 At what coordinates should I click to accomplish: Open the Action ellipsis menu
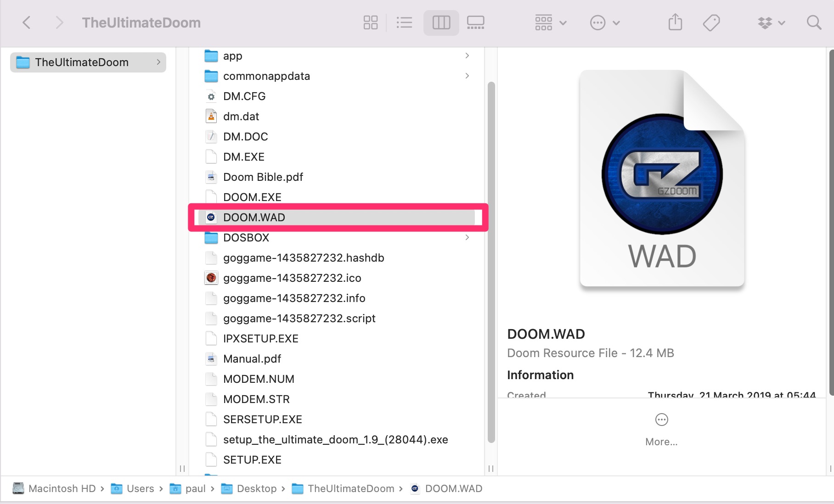(605, 22)
